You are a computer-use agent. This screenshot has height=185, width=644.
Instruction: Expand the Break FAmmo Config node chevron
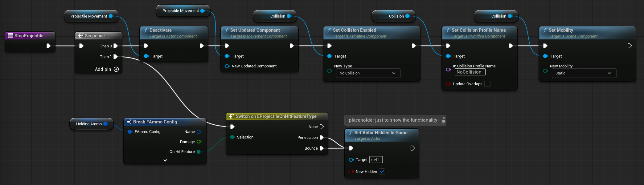coord(165,160)
